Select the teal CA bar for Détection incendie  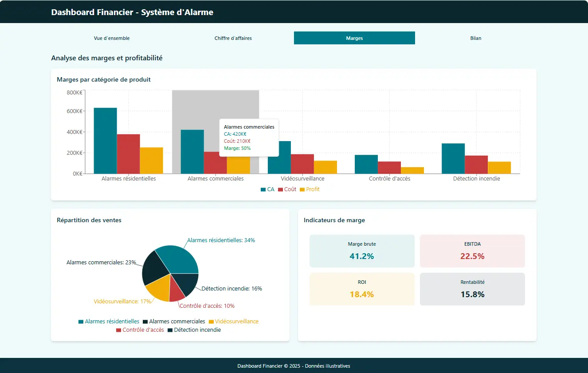tap(453, 158)
